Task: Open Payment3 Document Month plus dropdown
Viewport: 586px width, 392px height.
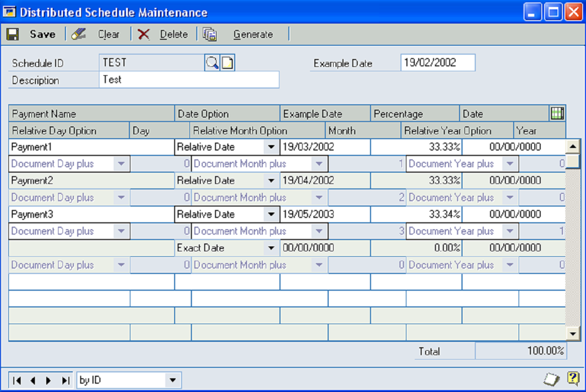Action: pyautogui.click(x=319, y=231)
